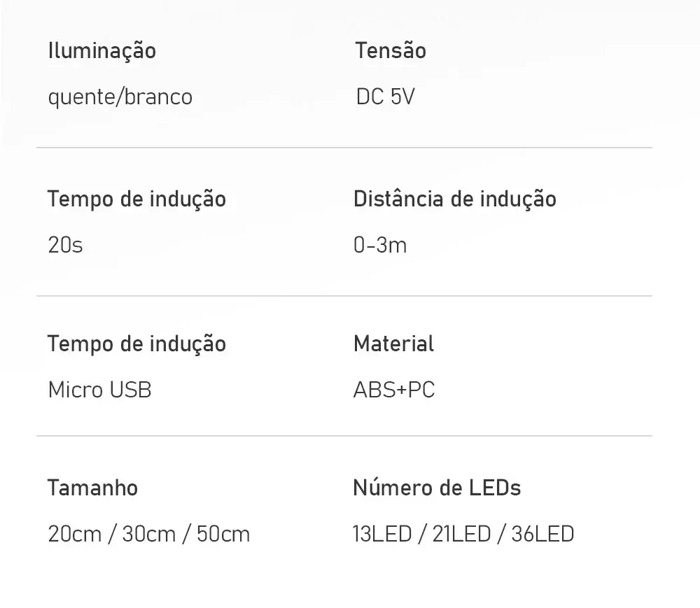Select the 36LED value text
This screenshot has height=608, width=700.
pyautogui.click(x=543, y=534)
